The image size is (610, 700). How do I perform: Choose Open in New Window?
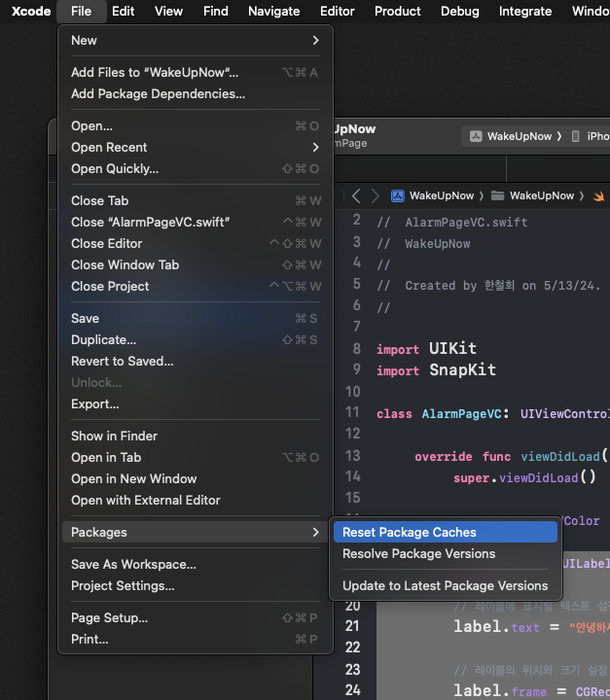coord(196,479)
